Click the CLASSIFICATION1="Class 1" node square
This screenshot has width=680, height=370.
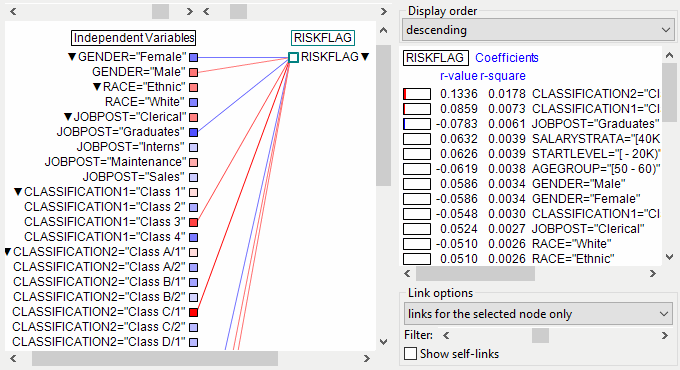point(194,192)
